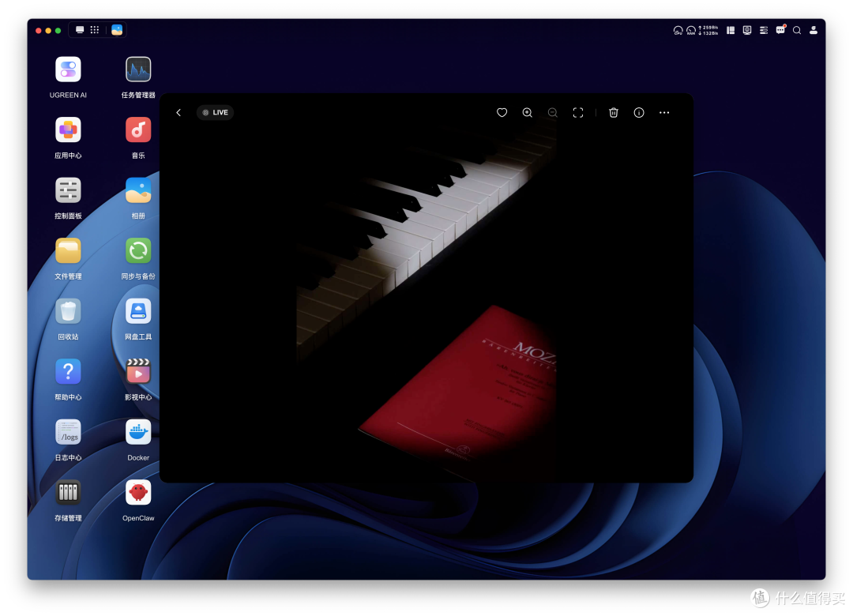Screen dimensions: 853x616
Task: Show the app grid launcher in top bar
Action: click(x=95, y=30)
